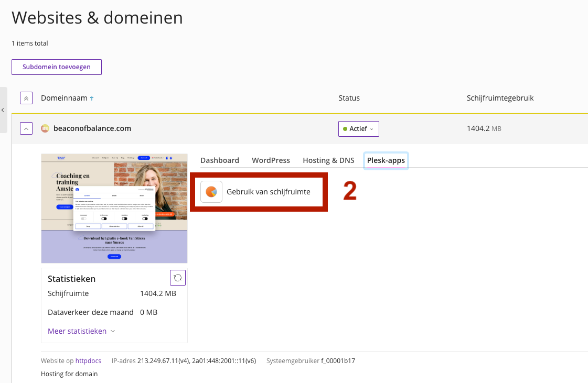588x383 pixels.
Task: Sort the list by Domeinnaam column
Action: coord(64,98)
